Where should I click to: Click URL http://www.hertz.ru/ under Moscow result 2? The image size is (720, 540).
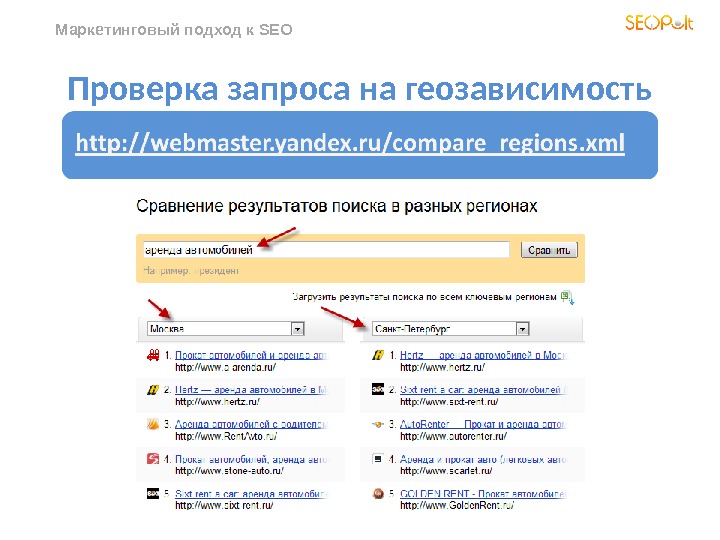(217, 402)
